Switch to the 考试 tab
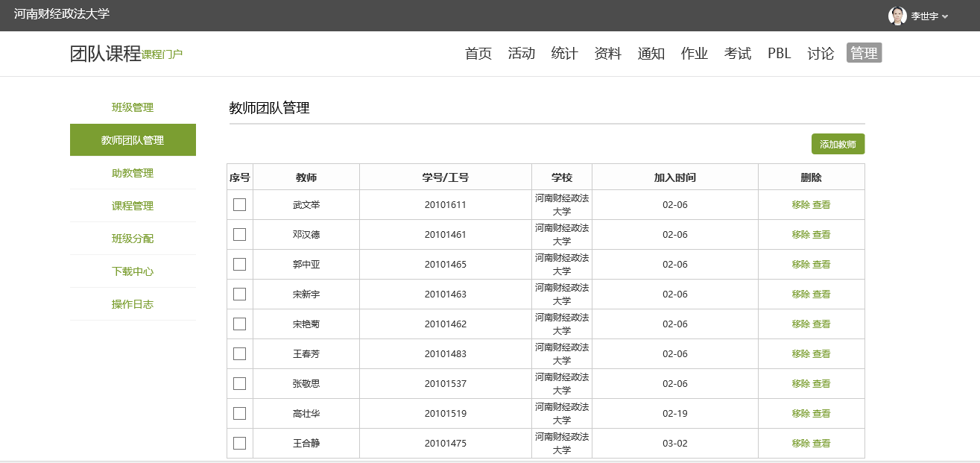This screenshot has width=980, height=463. pyautogui.click(x=737, y=53)
